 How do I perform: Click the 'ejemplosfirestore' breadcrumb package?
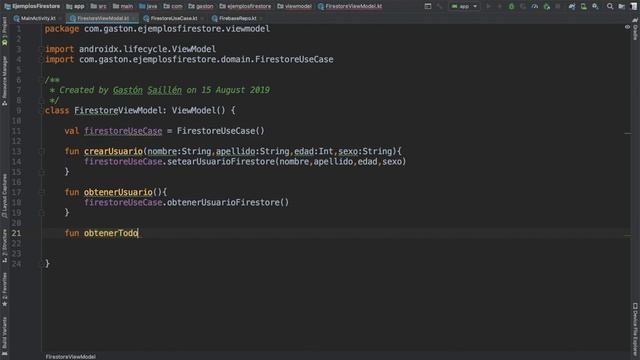click(245, 6)
